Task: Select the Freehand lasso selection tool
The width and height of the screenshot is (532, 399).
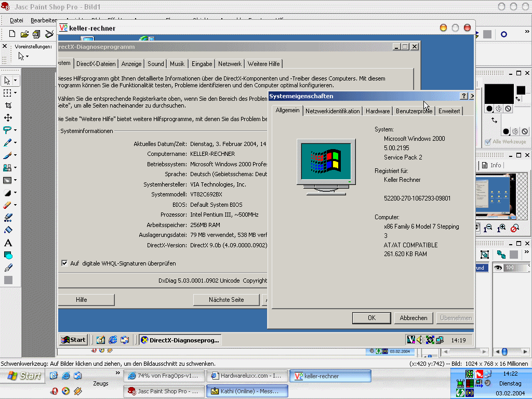Action: click(x=7, y=130)
